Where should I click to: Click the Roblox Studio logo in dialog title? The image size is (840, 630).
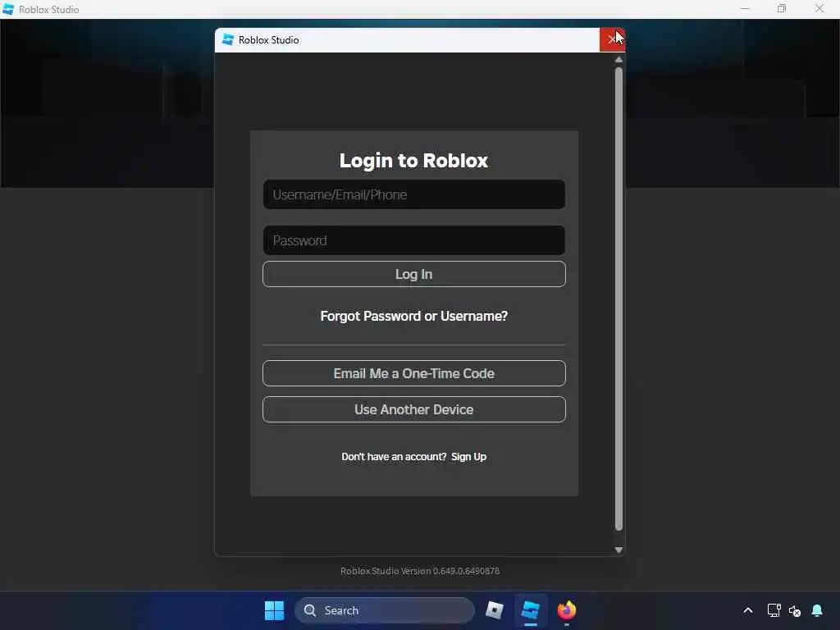pyautogui.click(x=228, y=39)
